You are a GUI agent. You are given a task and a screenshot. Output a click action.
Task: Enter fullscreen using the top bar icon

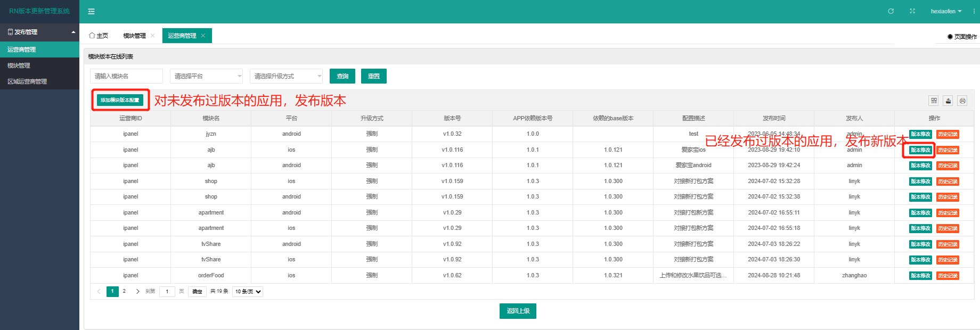pyautogui.click(x=912, y=11)
